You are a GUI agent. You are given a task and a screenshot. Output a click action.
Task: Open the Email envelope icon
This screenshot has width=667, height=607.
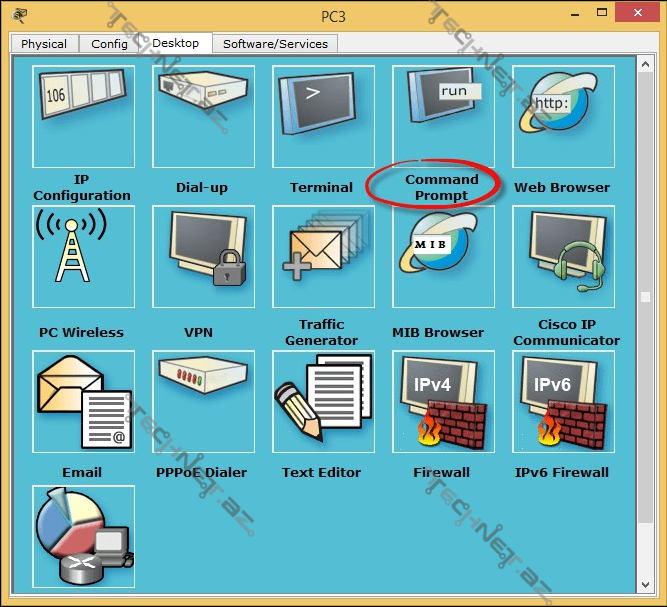point(82,401)
